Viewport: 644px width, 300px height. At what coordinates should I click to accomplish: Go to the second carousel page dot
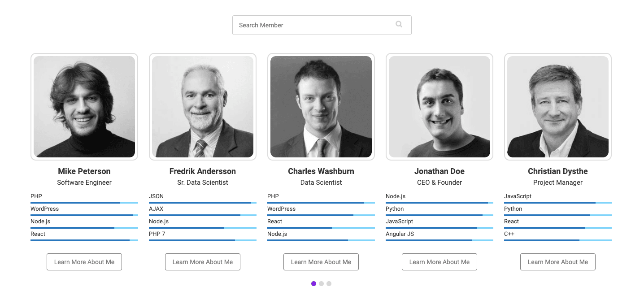(321, 283)
